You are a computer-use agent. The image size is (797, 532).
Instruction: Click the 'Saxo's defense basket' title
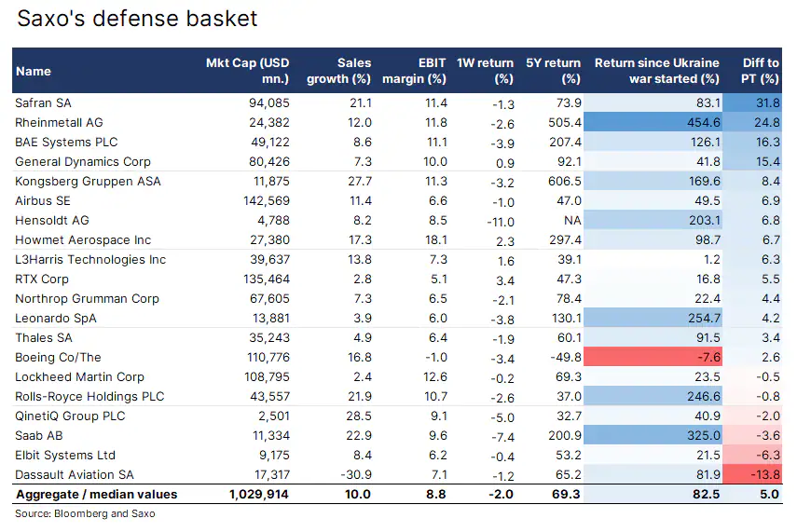pos(137,19)
